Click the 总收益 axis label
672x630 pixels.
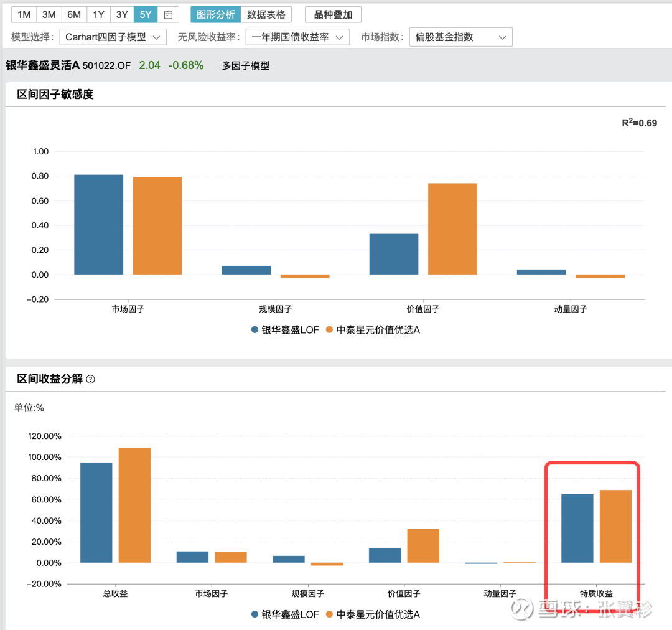(115, 593)
